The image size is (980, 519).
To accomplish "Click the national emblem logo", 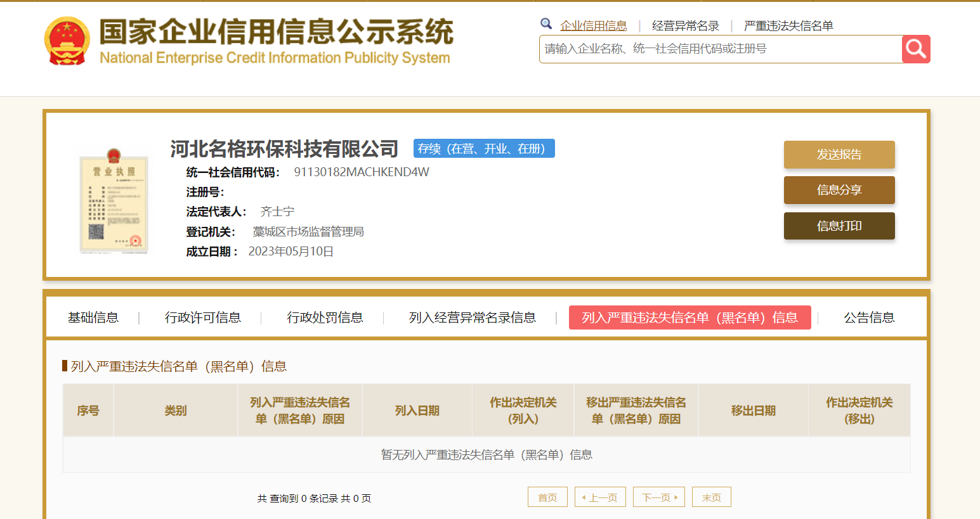I will click(67, 41).
